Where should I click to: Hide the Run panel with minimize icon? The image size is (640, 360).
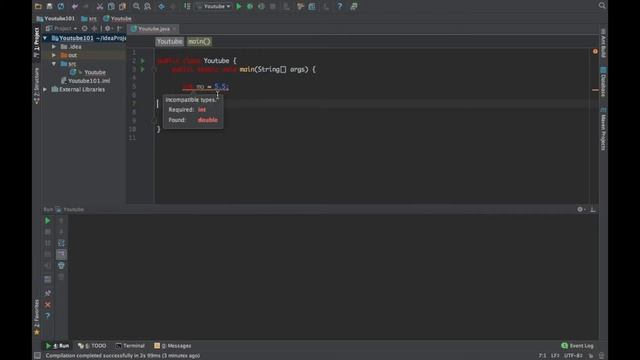point(593,209)
